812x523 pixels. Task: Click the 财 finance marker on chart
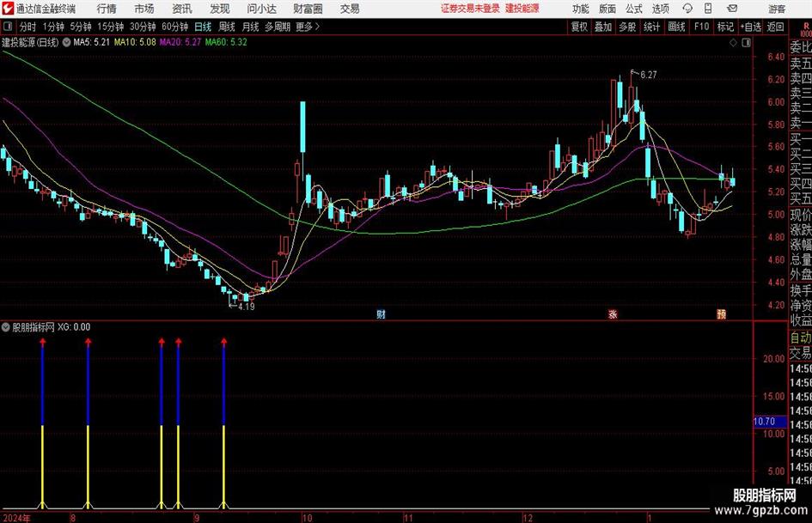point(381,313)
